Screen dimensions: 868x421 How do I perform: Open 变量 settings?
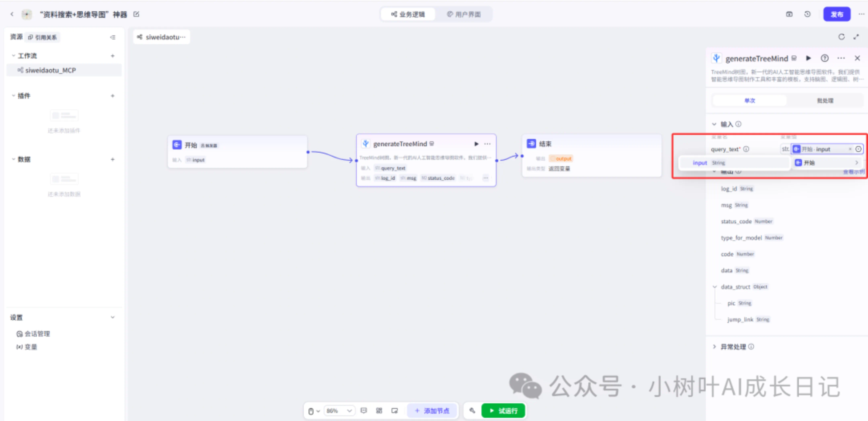(x=27, y=347)
